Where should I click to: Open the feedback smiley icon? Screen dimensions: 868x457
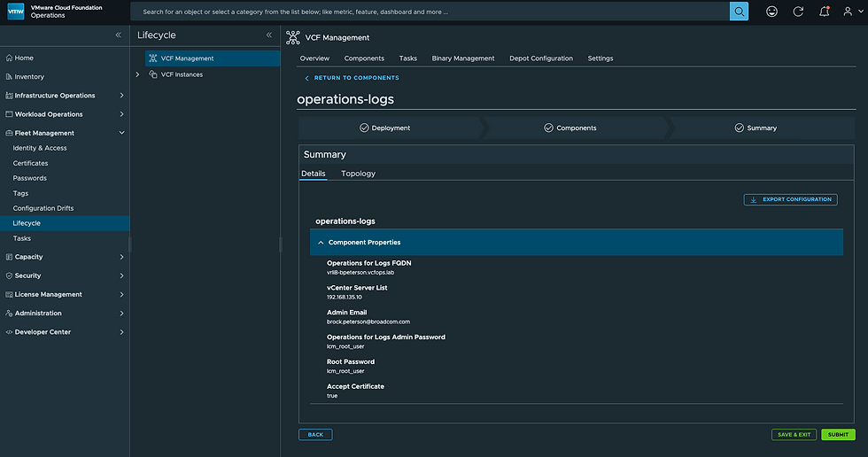772,12
